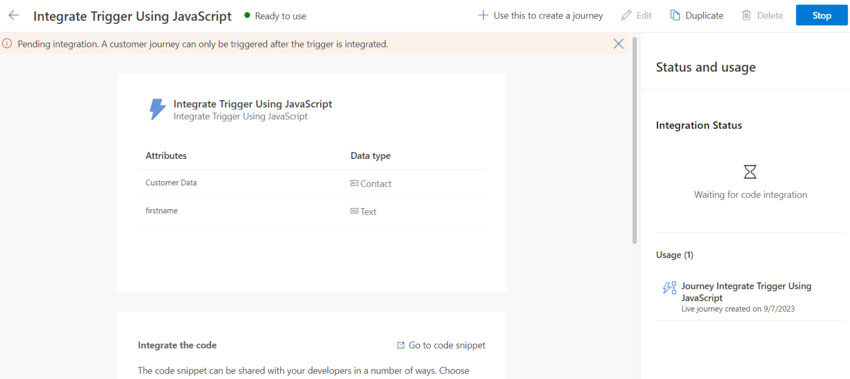Screen dimensions: 850x379
Task: Click the plus icon for creating a journey
Action: pyautogui.click(x=482, y=16)
